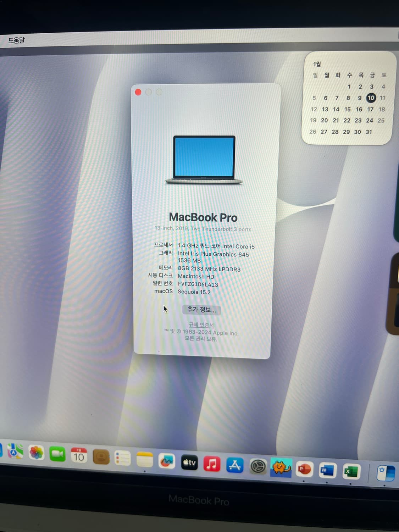The width and height of the screenshot is (399, 532).
Task: Click the Intel Iris Plus Graphics 645 text
Action: tap(214, 254)
